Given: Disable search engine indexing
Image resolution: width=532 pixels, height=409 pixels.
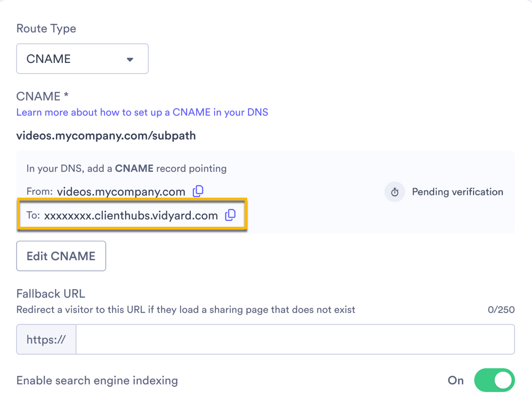Looking at the screenshot, I should pos(494,380).
